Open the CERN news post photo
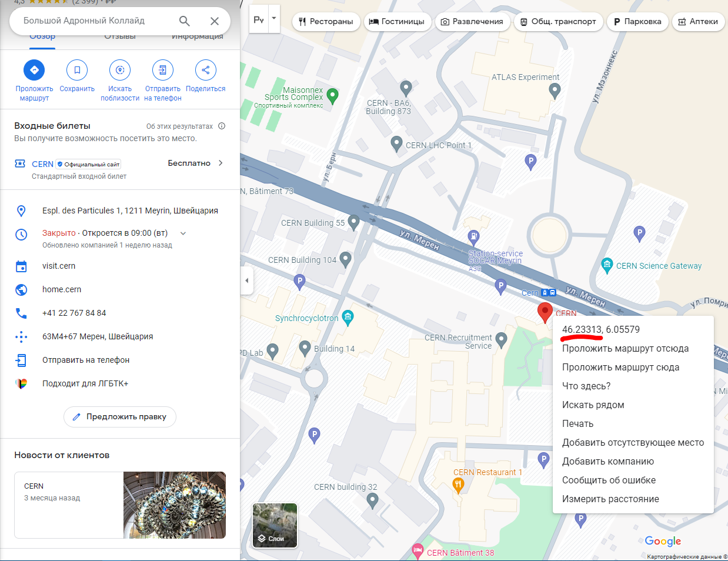728x561 pixels. [175, 505]
